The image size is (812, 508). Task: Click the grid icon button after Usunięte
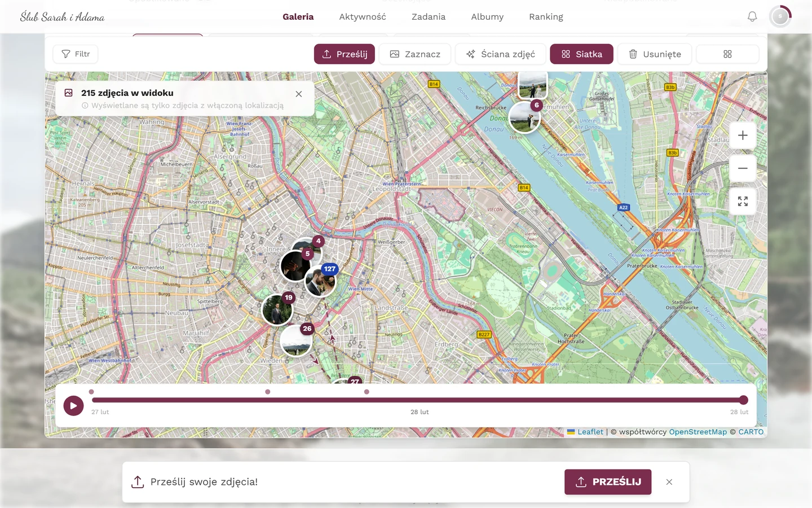pos(727,54)
